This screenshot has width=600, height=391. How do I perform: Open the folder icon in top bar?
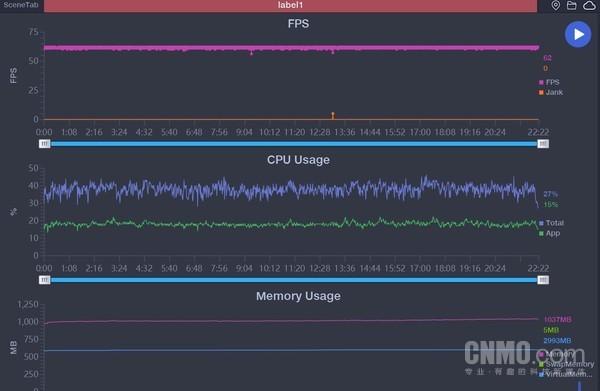[572, 5]
